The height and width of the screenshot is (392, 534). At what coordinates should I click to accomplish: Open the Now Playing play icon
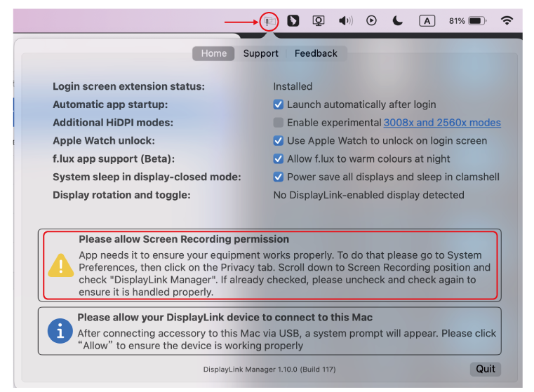[372, 21]
